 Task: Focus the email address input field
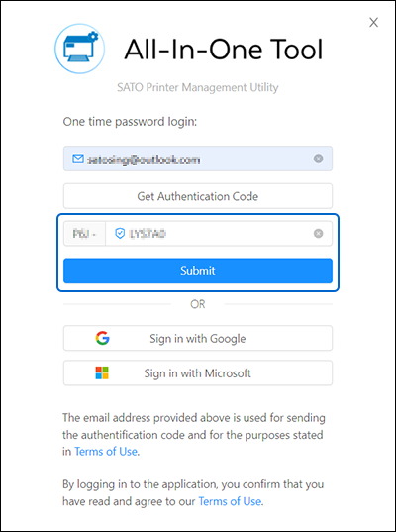tap(198, 159)
